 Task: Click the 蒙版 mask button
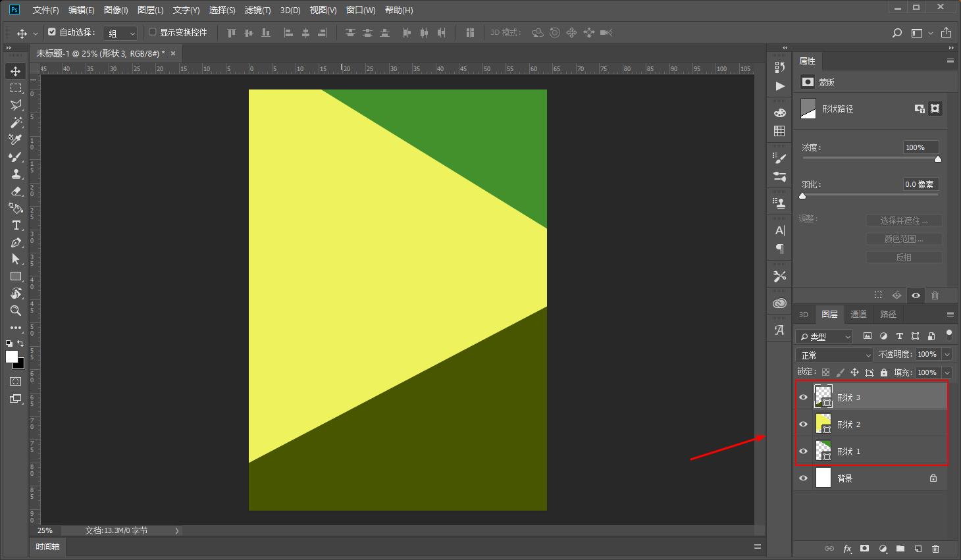click(808, 82)
